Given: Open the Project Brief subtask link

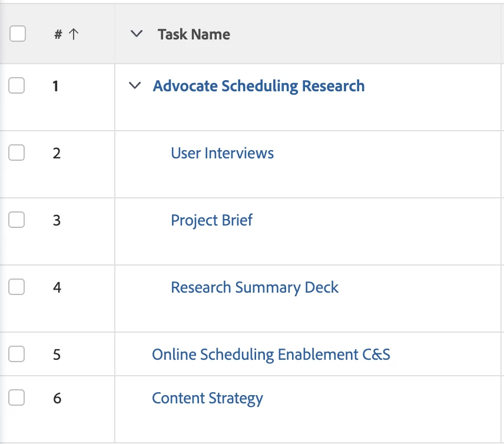Looking at the screenshot, I should (211, 220).
